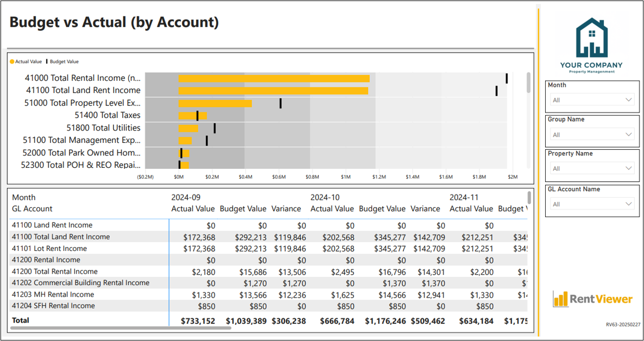644x341 pixels.
Task: Select the 51100 Total Management Expenses bar
Action: coord(185,141)
